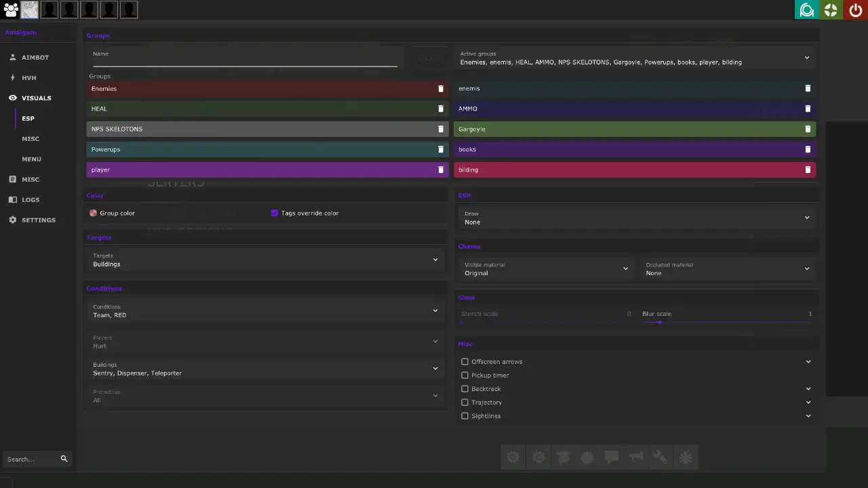The width and height of the screenshot is (868, 488).
Task: Open the Visible material dropdown
Action: (545, 268)
